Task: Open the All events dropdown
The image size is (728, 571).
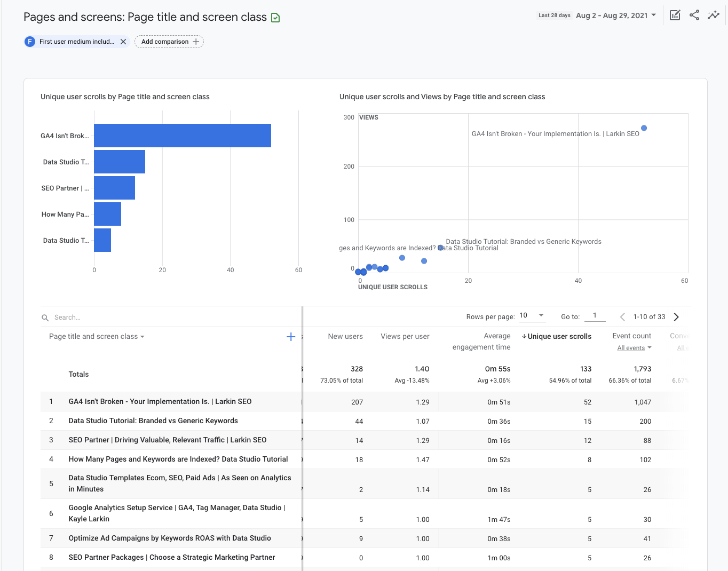Action: coord(634,348)
